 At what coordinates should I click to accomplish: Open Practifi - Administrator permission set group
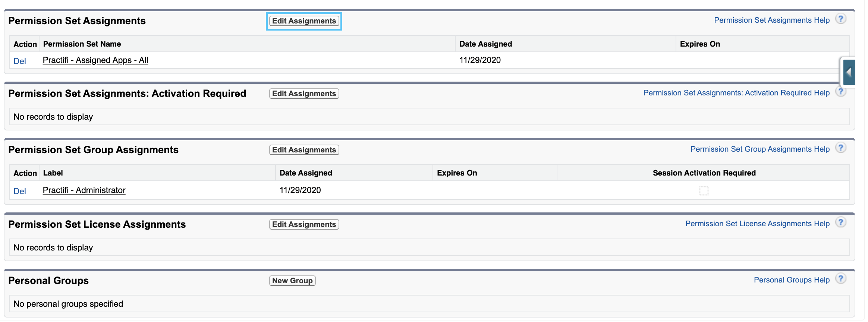[x=84, y=190]
